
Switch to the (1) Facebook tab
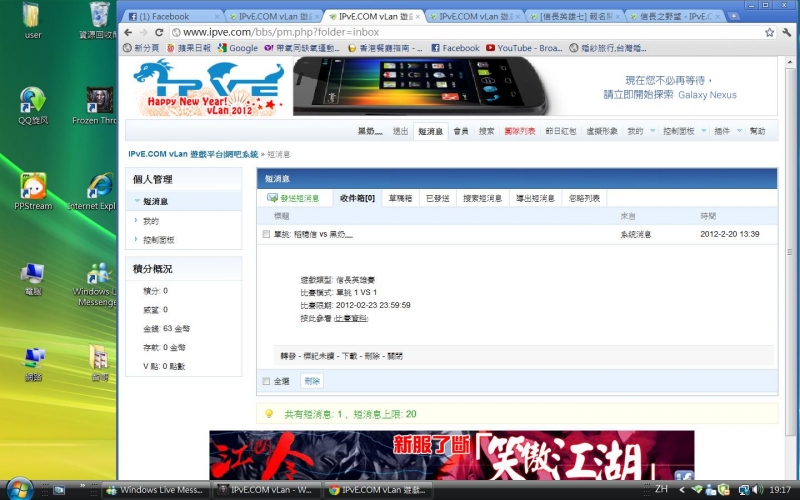point(172,16)
